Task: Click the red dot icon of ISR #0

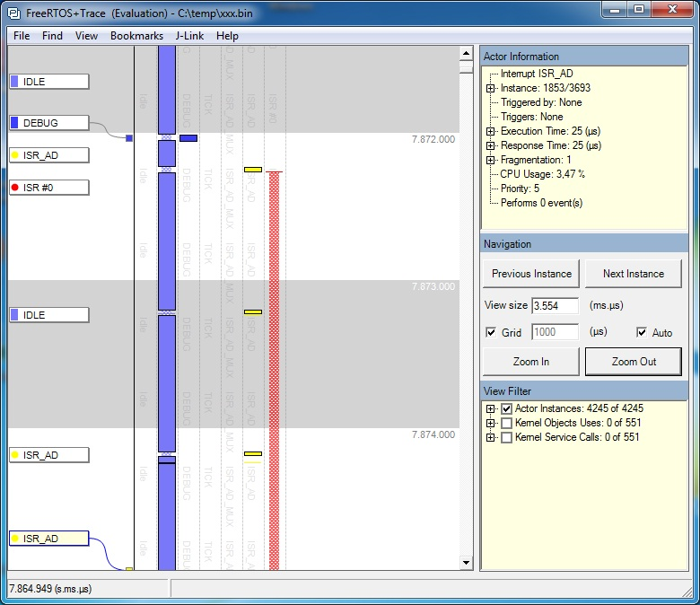Action: [14, 188]
